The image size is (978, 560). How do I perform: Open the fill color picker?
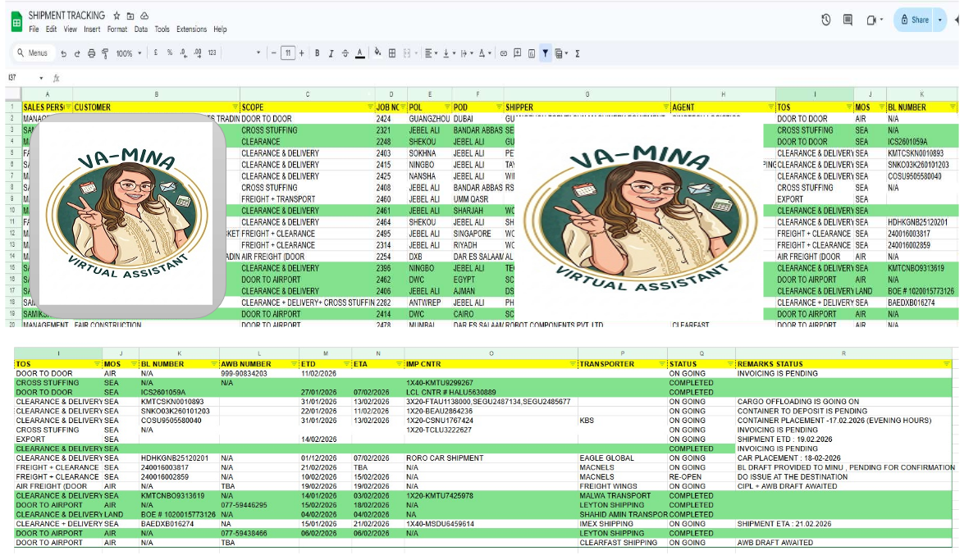[377, 53]
